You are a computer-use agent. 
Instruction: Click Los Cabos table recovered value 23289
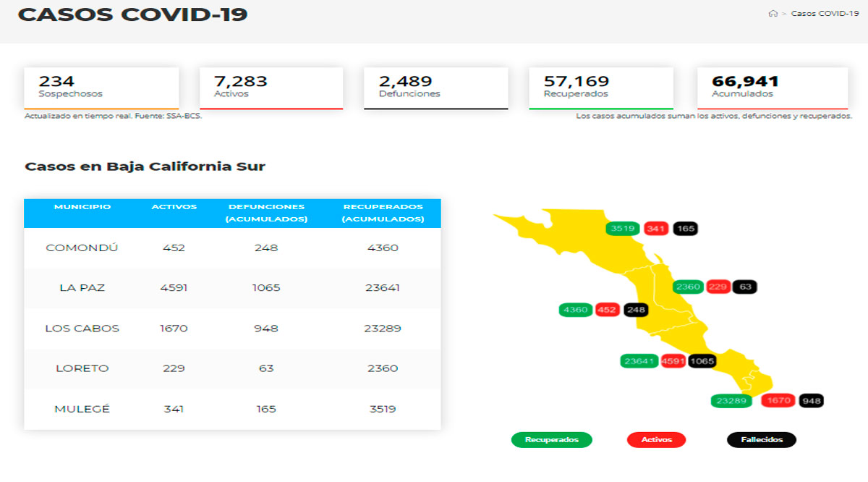click(x=383, y=328)
